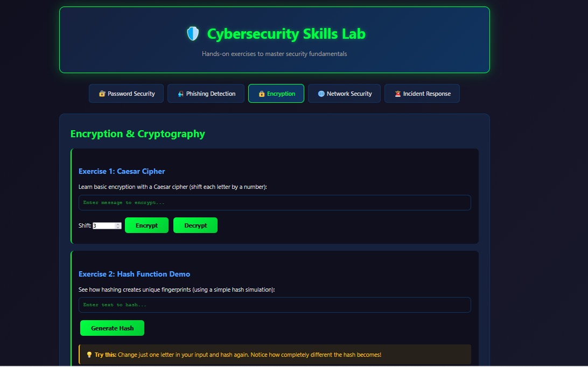
Task: Switch to the Network Security tab
Action: click(344, 94)
